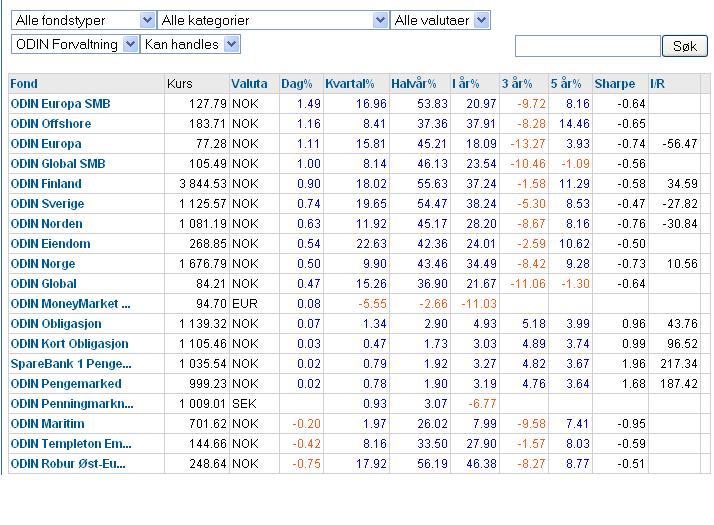
Task: Click the I/R value -56.47
Action: (680, 144)
